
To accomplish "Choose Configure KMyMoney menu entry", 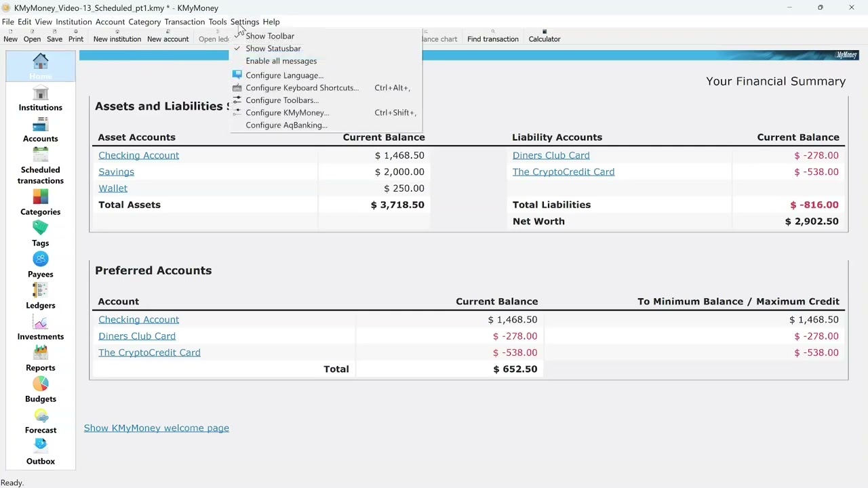I will (x=325, y=113).
